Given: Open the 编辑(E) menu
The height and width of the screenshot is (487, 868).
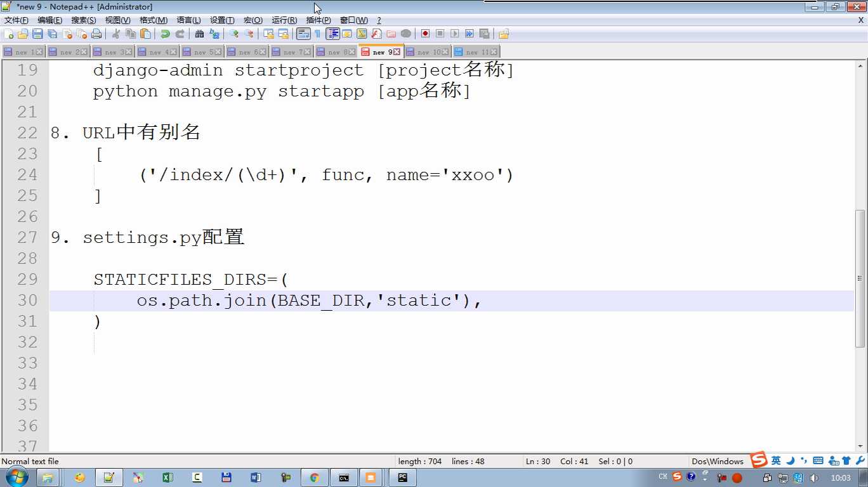Looking at the screenshot, I should (49, 20).
